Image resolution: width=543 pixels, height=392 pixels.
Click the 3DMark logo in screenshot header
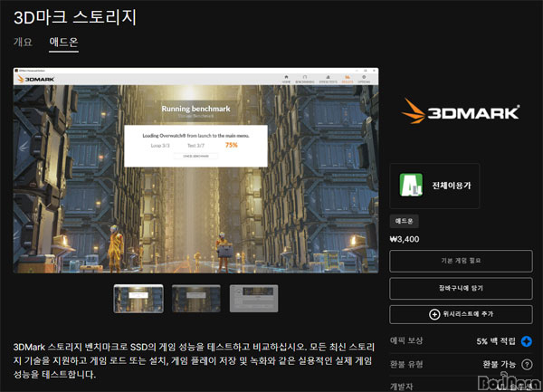pos(35,80)
